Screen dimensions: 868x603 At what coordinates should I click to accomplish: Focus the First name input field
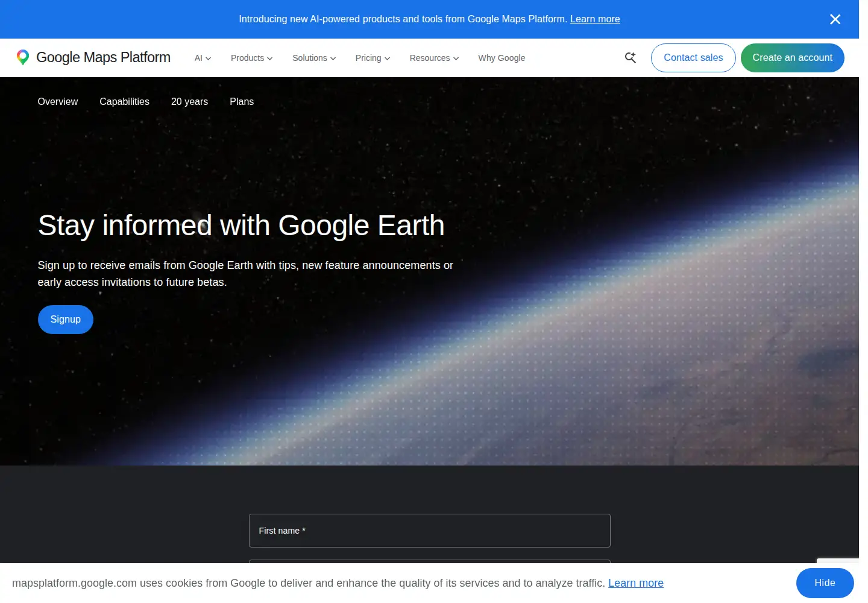(x=430, y=531)
